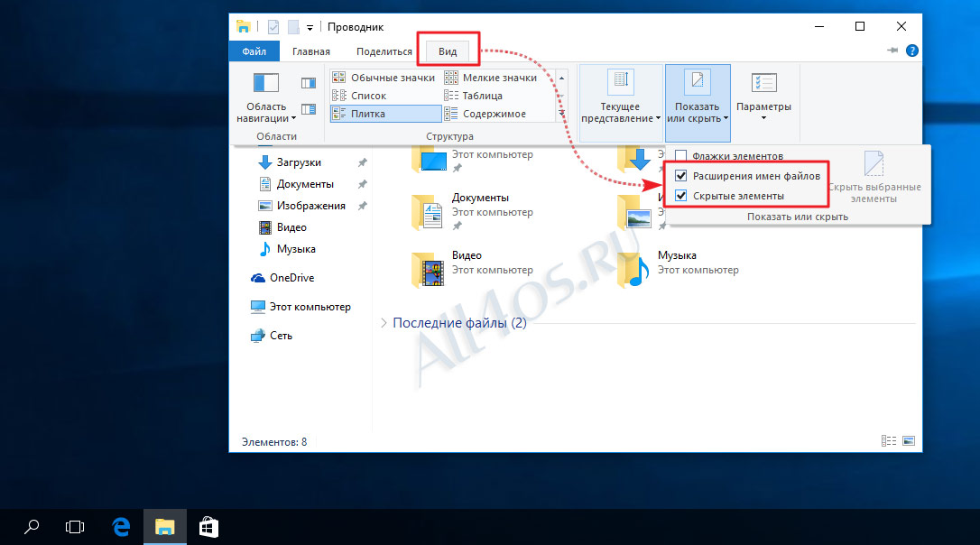Switch to details view icon in status bar
The height and width of the screenshot is (545, 980).
(889, 441)
